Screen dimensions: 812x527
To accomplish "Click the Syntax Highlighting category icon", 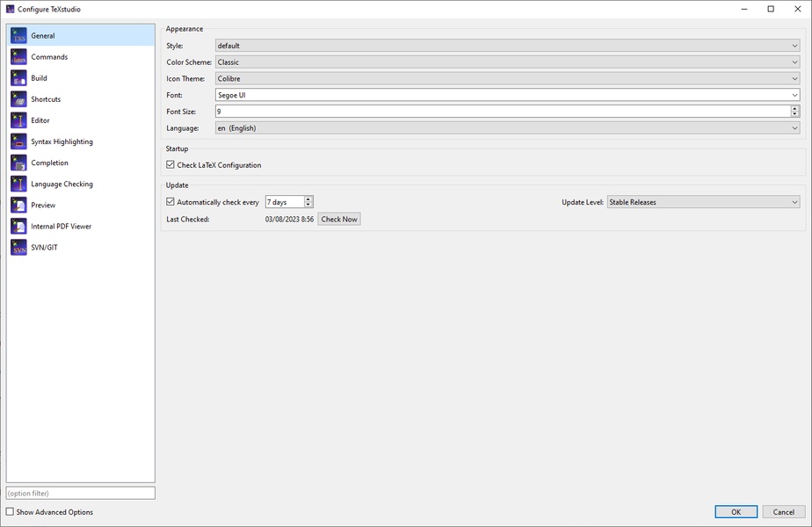I will tap(18, 141).
